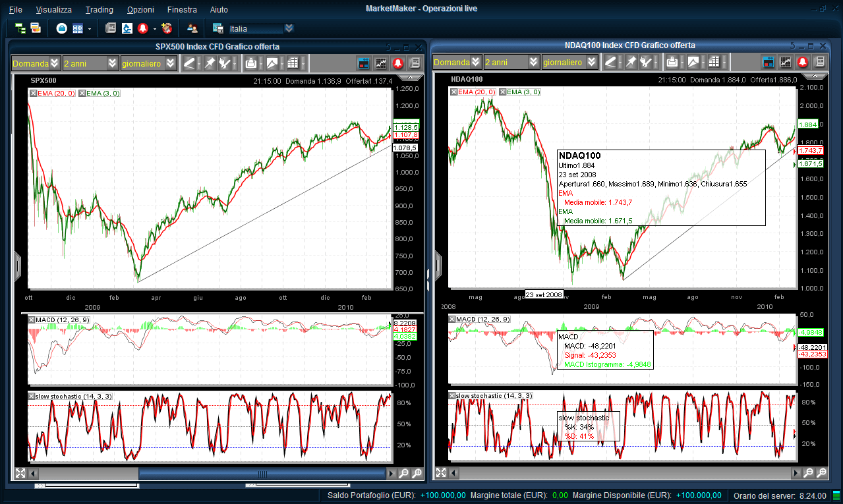Viewport: 843px width, 504px height.
Task: Click the SPX500 chart horizontal scrollbar thumb
Action: coord(262,473)
